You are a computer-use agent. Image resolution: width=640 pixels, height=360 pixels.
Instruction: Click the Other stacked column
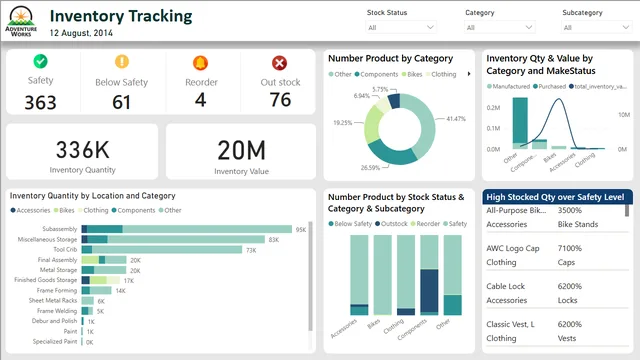[453, 275]
